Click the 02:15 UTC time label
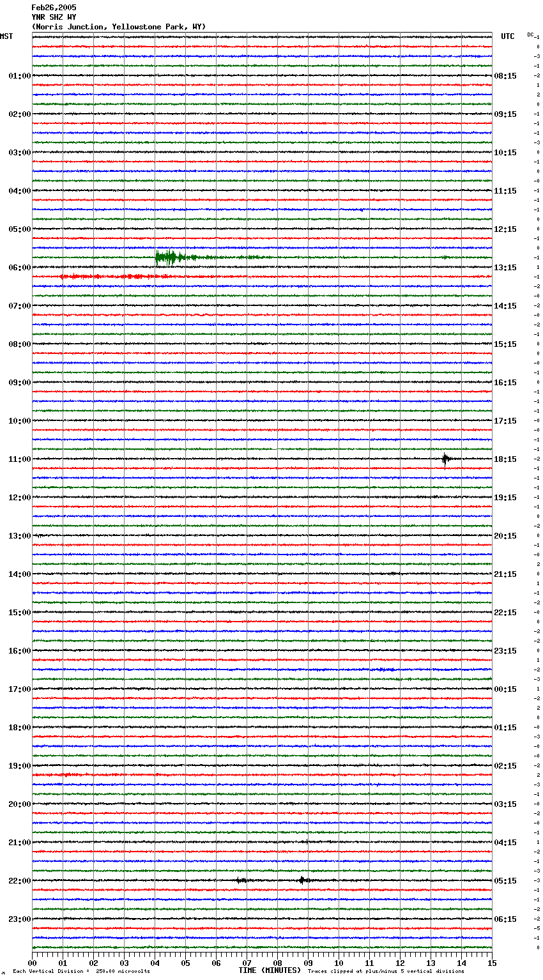The image size is (543, 980). pyautogui.click(x=505, y=766)
